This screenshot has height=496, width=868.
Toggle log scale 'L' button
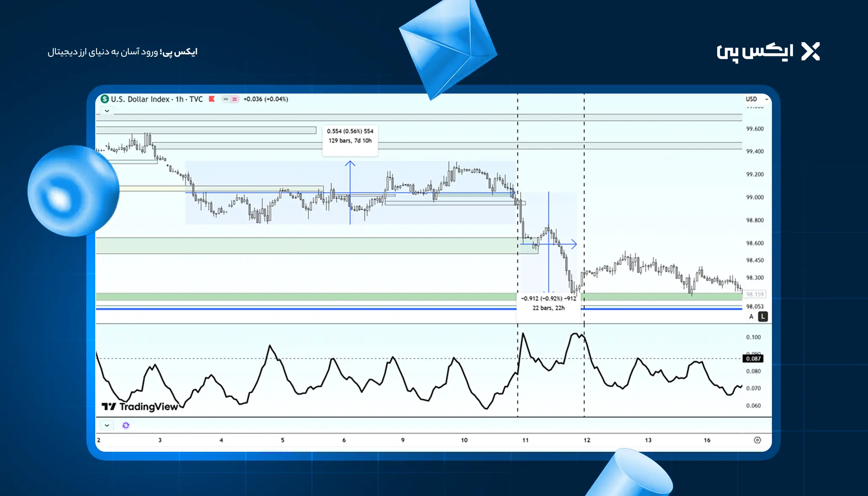click(x=763, y=316)
